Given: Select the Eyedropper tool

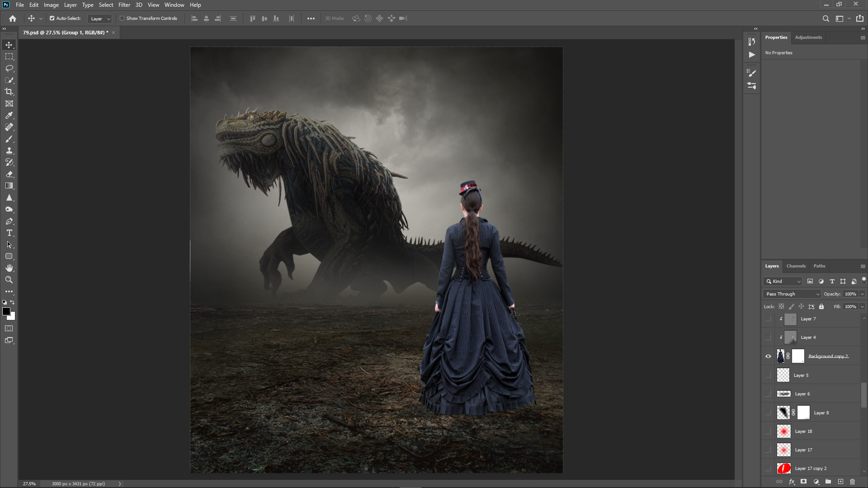Looking at the screenshot, I should [9, 115].
